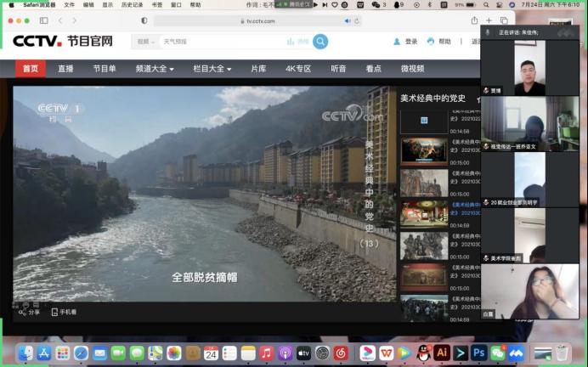Open the Calendar icon showing 24

click(x=211, y=353)
